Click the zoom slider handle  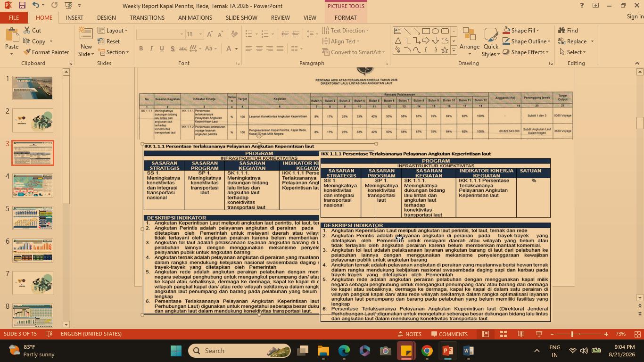coord(572,334)
